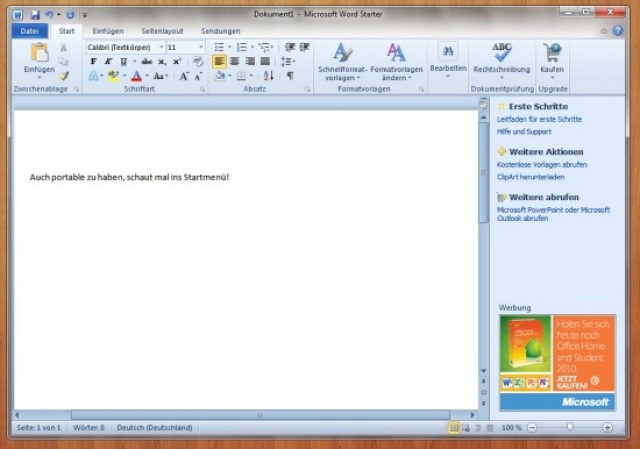This screenshot has height=449, width=640.
Task: Cut the selected text
Action: (x=63, y=47)
